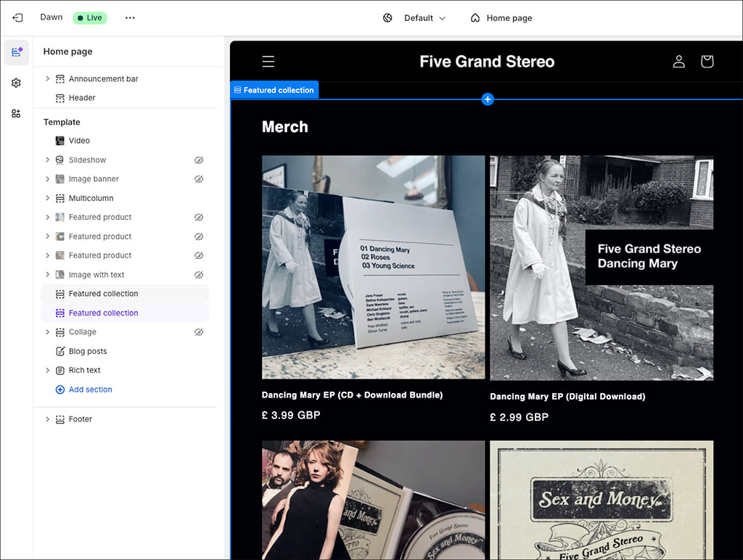Viewport: 743px width, 560px height.
Task: Click the Add section link
Action: (x=84, y=389)
